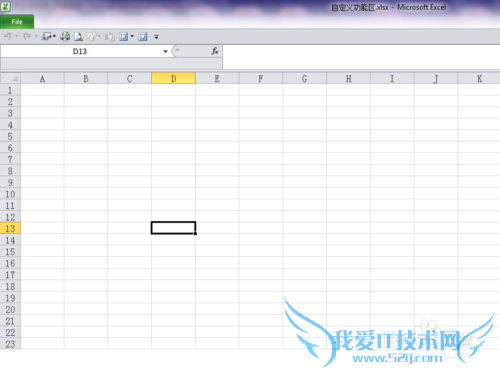Select row 10 header
500x373 pixels.
point(10,194)
